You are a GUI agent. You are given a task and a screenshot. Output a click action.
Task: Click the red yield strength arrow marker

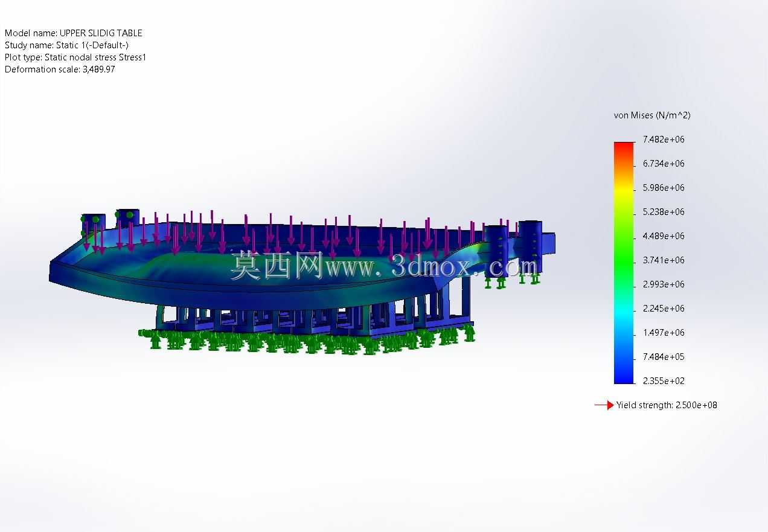[604, 405]
